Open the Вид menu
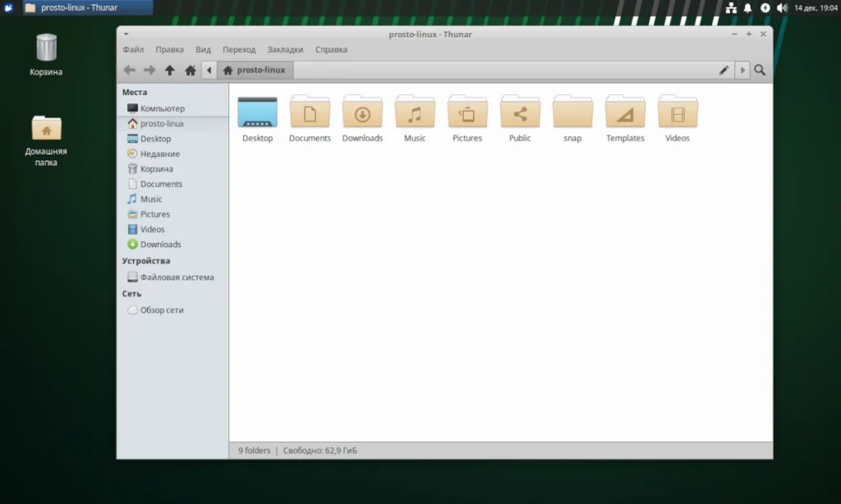 point(204,49)
